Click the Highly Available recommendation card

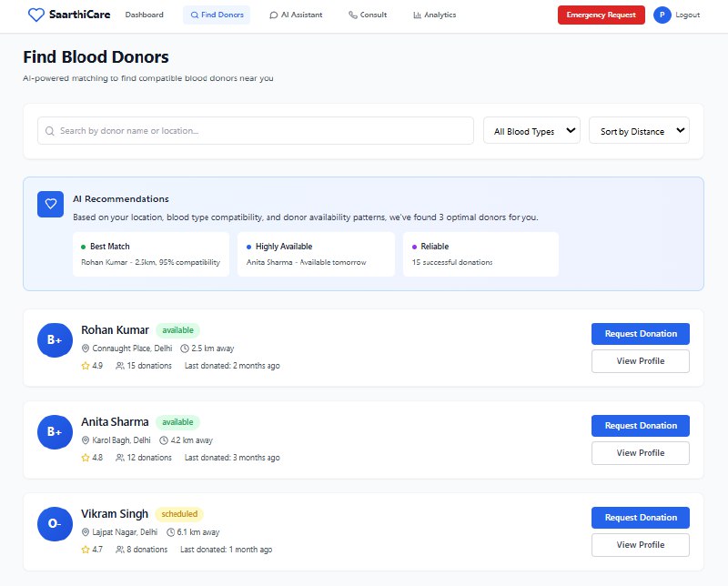point(316,255)
